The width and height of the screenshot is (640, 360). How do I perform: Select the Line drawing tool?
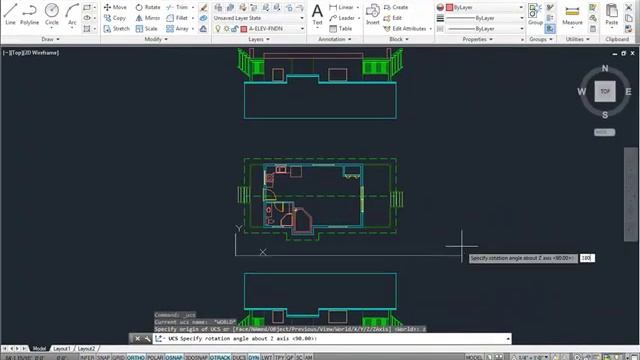coord(10,14)
